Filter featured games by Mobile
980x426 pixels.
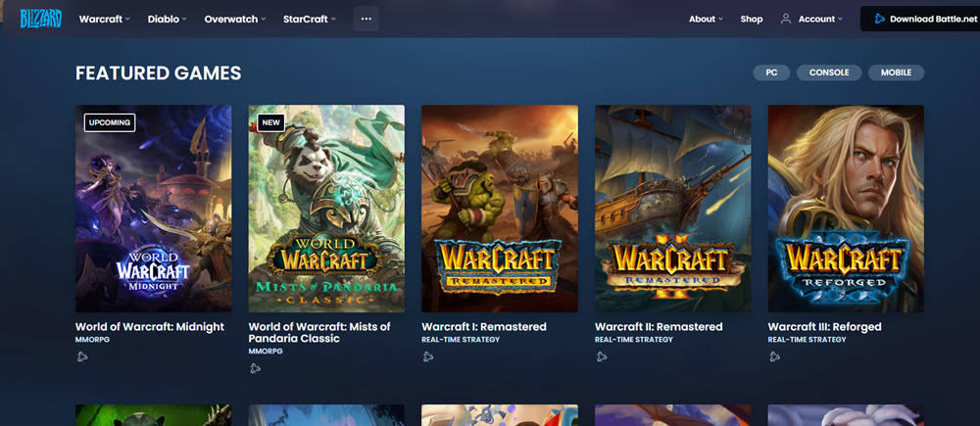tap(896, 72)
